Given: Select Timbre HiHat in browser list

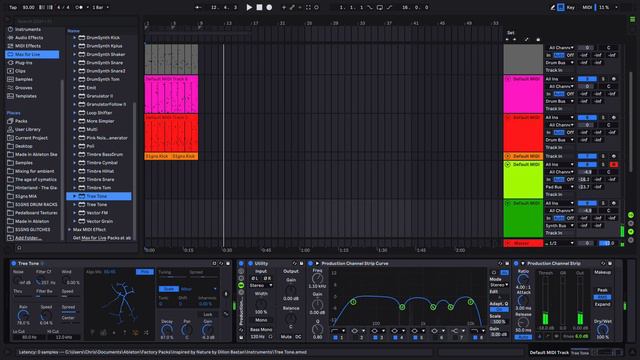Looking at the screenshot, I should (x=100, y=171).
